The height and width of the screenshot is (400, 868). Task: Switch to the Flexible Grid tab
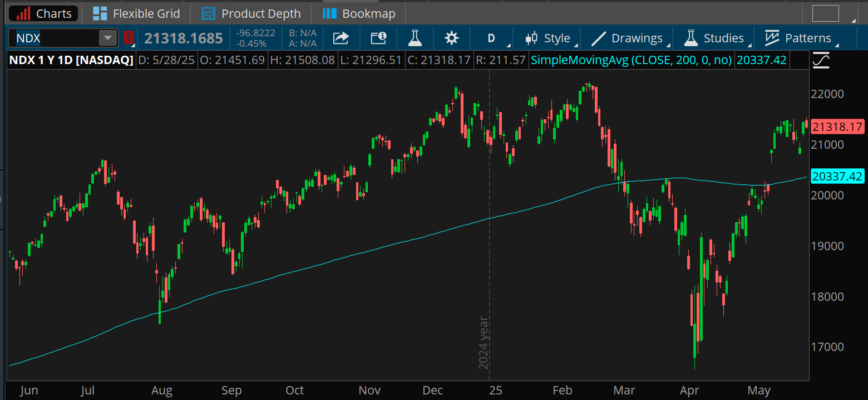tap(136, 13)
